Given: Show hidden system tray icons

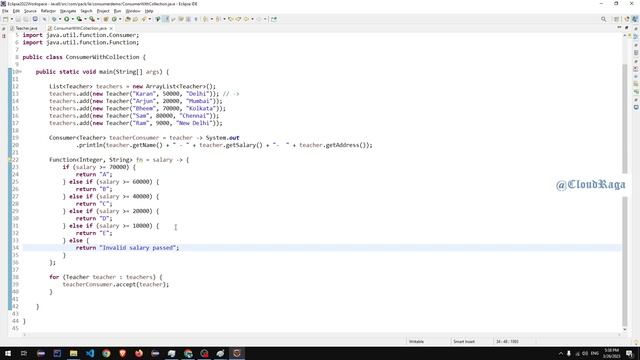Looking at the screenshot, I should [560, 353].
